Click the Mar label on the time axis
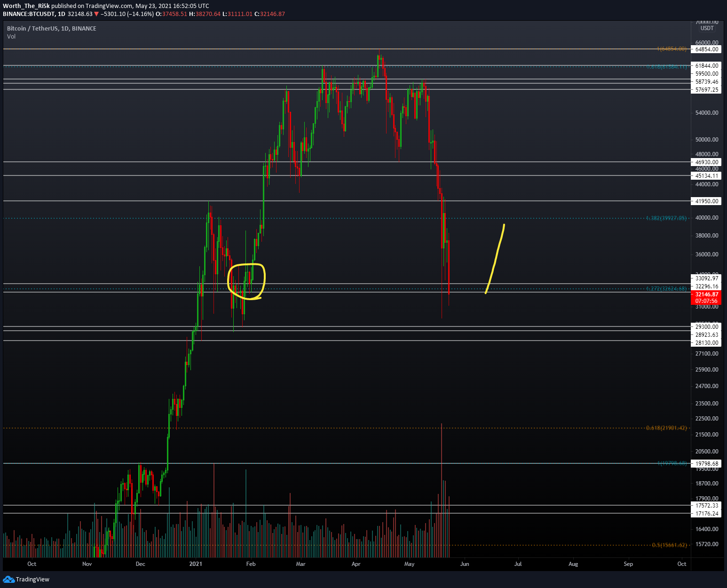Viewport: 727px width, 588px height. coord(301,564)
